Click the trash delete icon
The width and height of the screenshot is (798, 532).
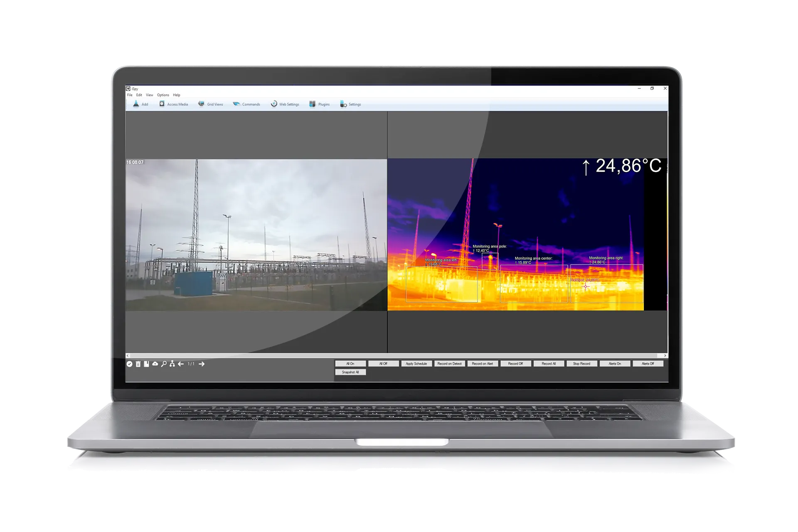pyautogui.click(x=138, y=364)
